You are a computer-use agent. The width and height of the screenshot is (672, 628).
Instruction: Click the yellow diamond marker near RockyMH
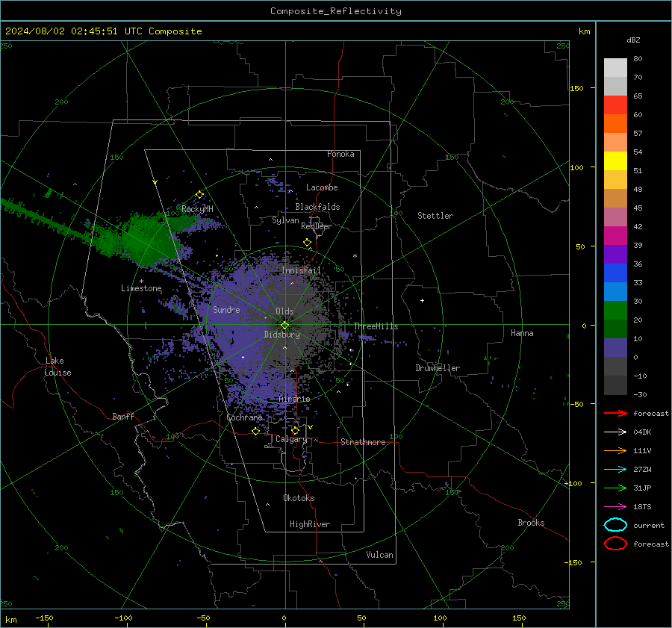click(199, 195)
